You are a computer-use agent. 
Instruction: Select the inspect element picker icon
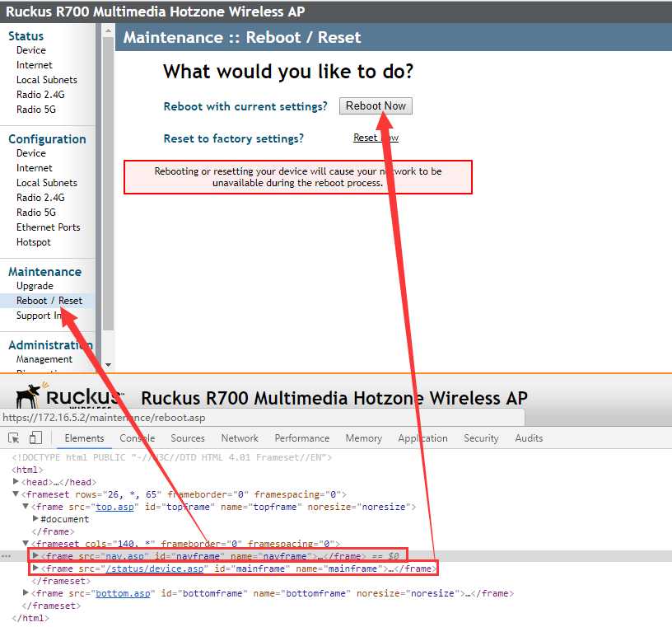pos(14,437)
